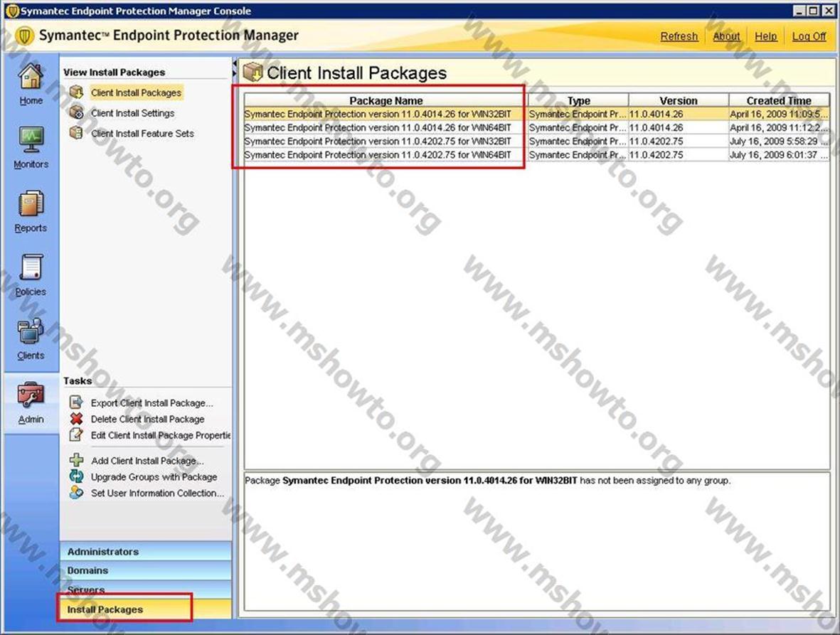Choose Delete Client Install Package task
Screen dimensions: 840x635
point(147,420)
